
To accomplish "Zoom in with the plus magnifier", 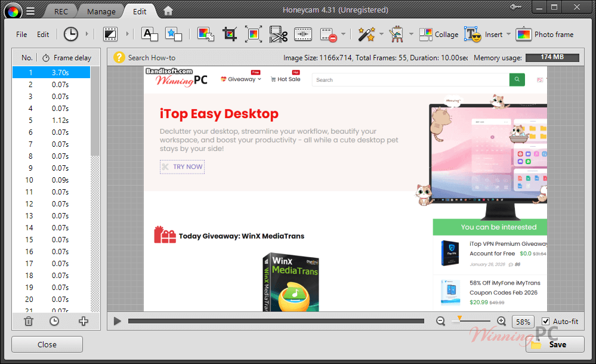I will [501, 322].
